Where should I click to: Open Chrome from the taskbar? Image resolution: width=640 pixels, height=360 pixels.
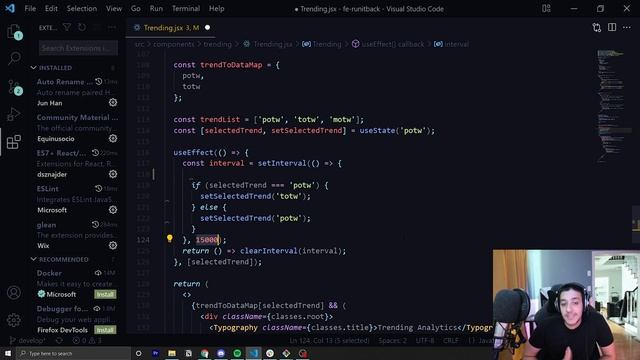[204, 353]
